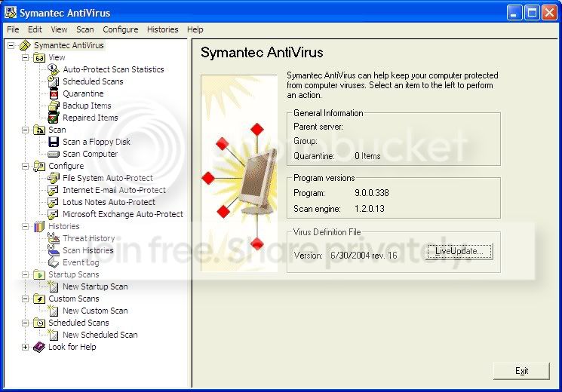
Task: Open the File menu
Action: [x=13, y=29]
